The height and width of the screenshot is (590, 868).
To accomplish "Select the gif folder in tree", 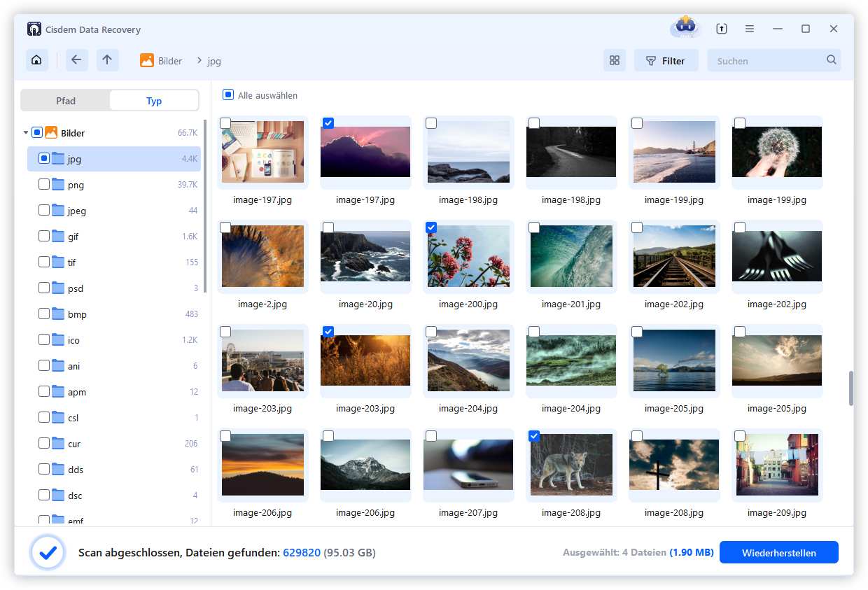I will (x=73, y=237).
